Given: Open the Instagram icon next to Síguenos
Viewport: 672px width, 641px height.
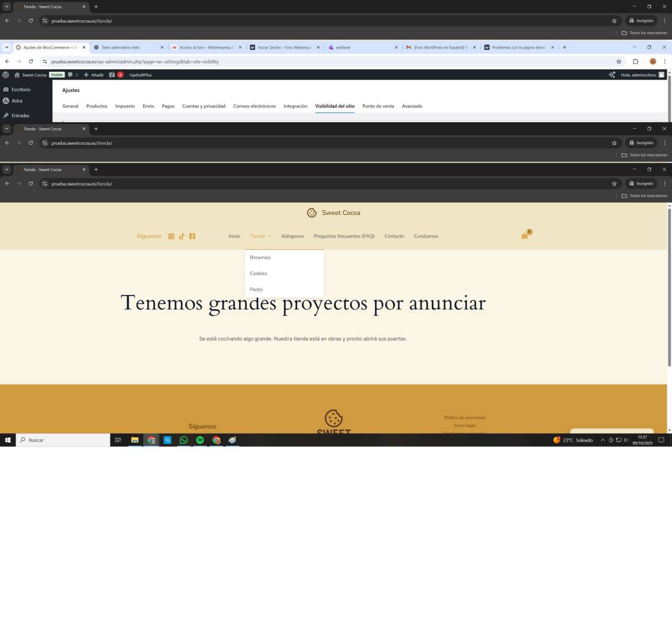Looking at the screenshot, I should (171, 236).
